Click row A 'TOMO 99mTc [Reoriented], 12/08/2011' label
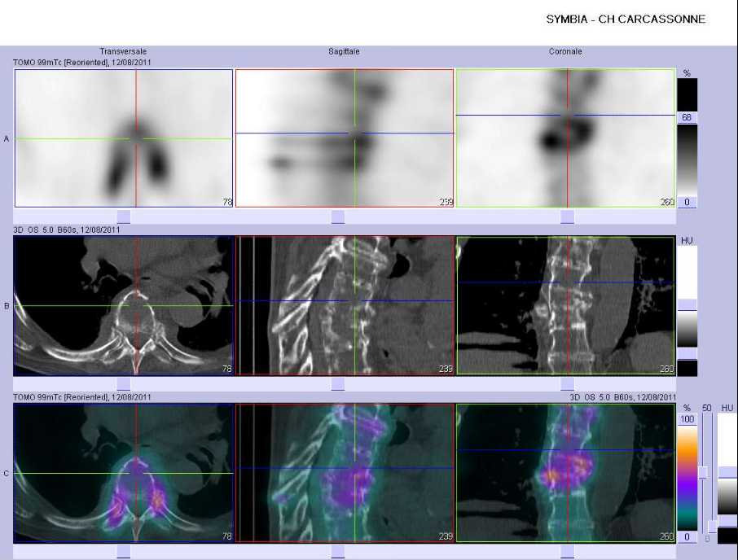 click(x=82, y=62)
